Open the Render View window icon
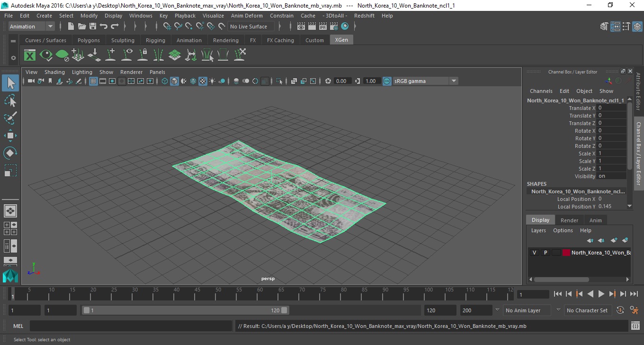Screen dimensions: 644x345 click(x=301, y=27)
